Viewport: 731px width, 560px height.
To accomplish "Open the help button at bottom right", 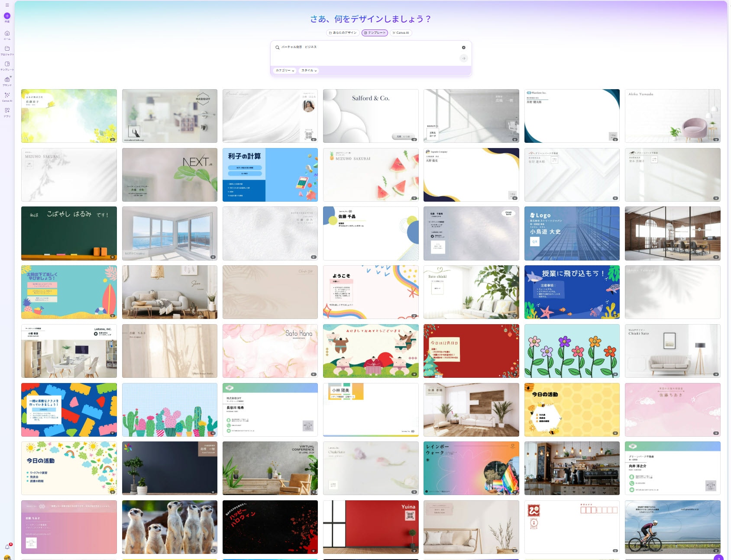I will [x=718, y=557].
